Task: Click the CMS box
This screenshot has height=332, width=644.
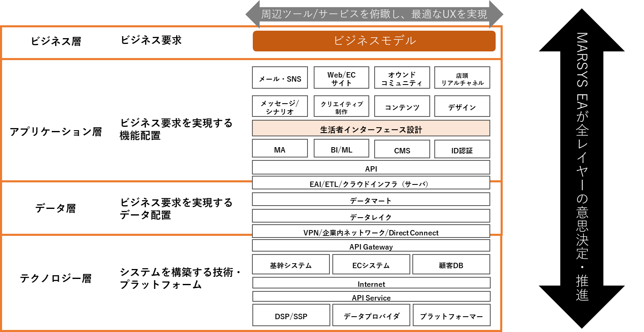Action: click(402, 150)
